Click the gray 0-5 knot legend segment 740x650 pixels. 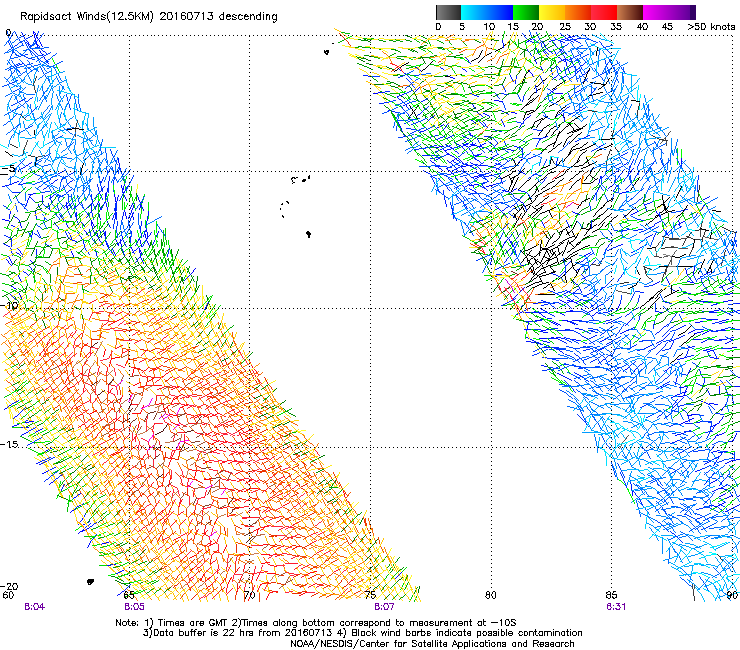coord(448,12)
